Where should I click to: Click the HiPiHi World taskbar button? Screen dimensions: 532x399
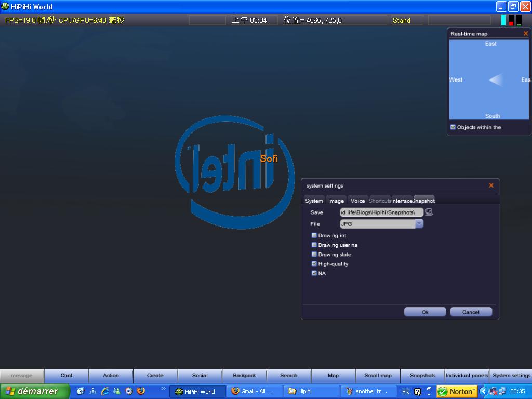coord(197,391)
